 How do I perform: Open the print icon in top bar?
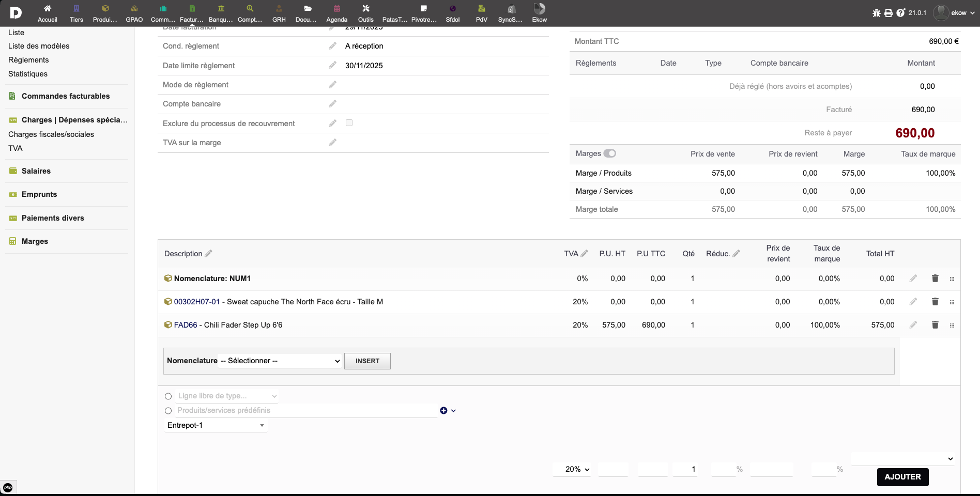click(889, 13)
